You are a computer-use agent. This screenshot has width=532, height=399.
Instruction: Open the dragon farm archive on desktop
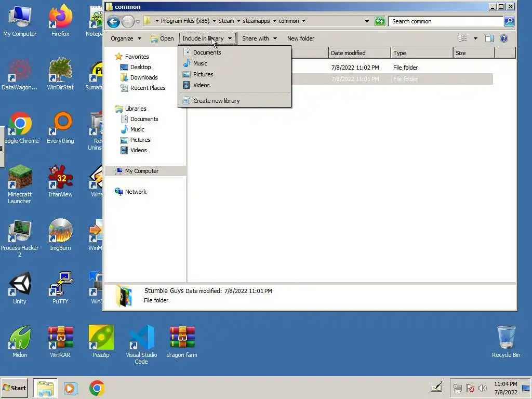pyautogui.click(x=181, y=342)
